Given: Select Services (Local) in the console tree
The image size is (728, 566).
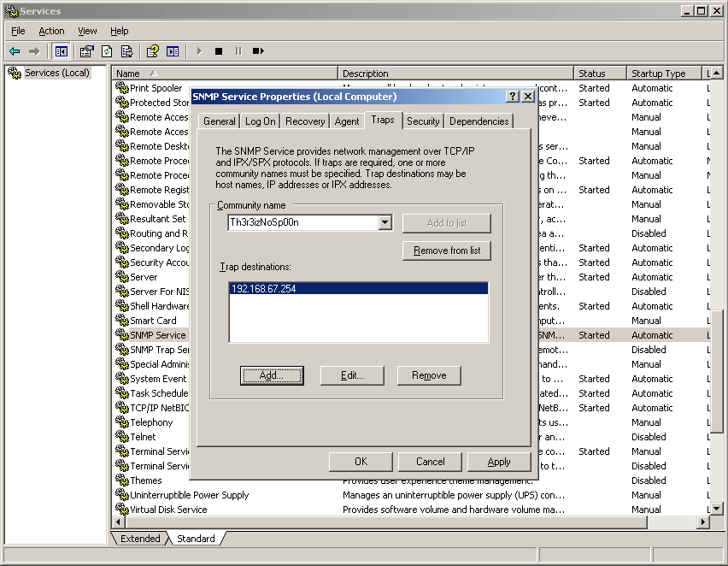Looking at the screenshot, I should click(56, 73).
